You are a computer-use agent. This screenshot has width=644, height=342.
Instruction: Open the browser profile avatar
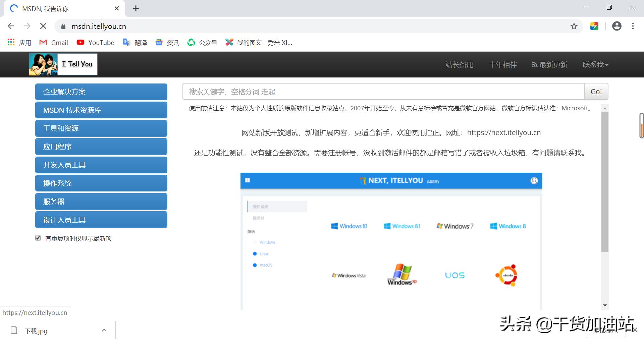coord(616,26)
